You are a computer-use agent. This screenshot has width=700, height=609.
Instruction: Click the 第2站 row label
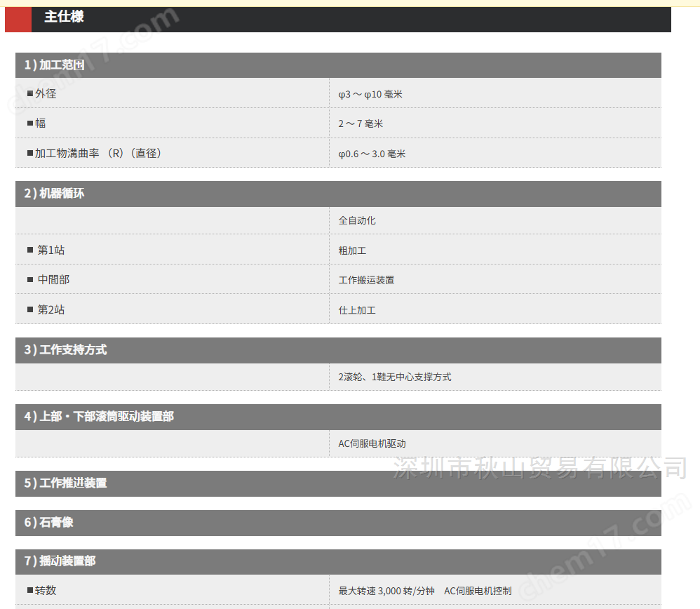pyautogui.click(x=51, y=309)
